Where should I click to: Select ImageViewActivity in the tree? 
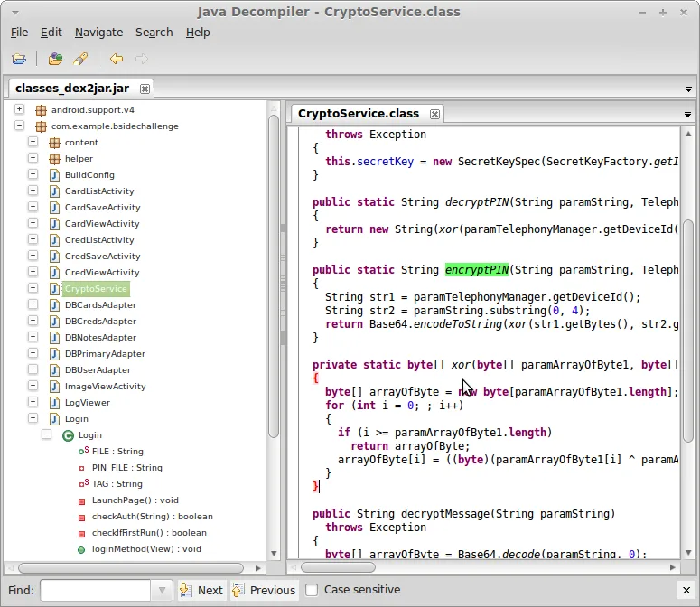[106, 387]
